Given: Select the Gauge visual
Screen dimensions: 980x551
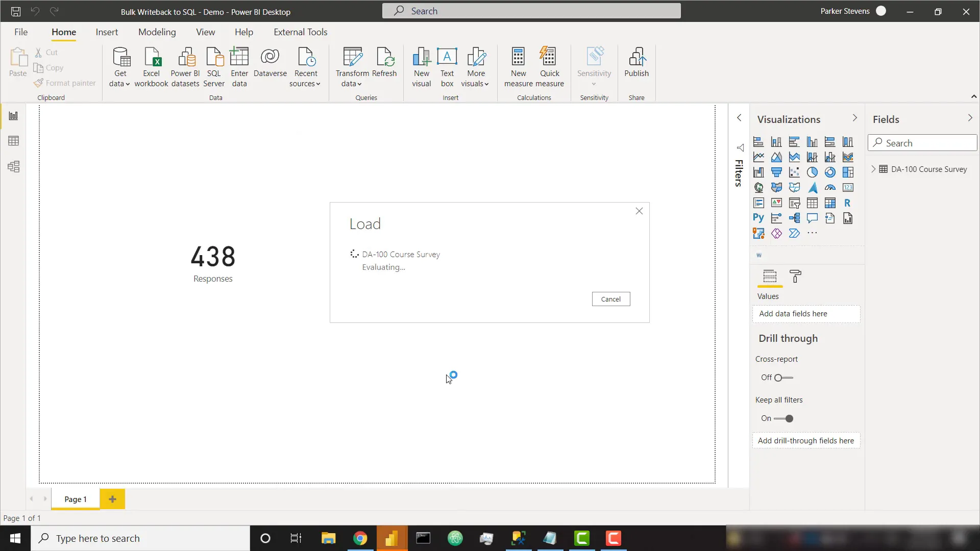Looking at the screenshot, I should pos(830,188).
